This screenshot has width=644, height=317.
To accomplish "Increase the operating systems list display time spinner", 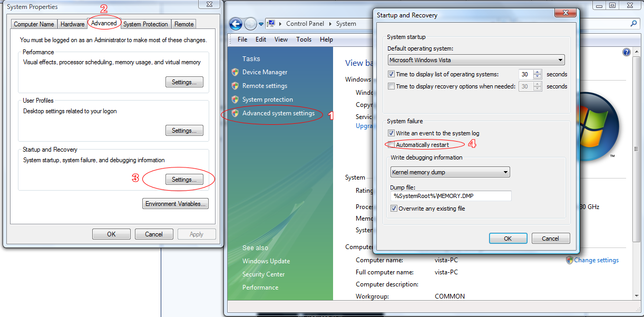I will (x=538, y=72).
